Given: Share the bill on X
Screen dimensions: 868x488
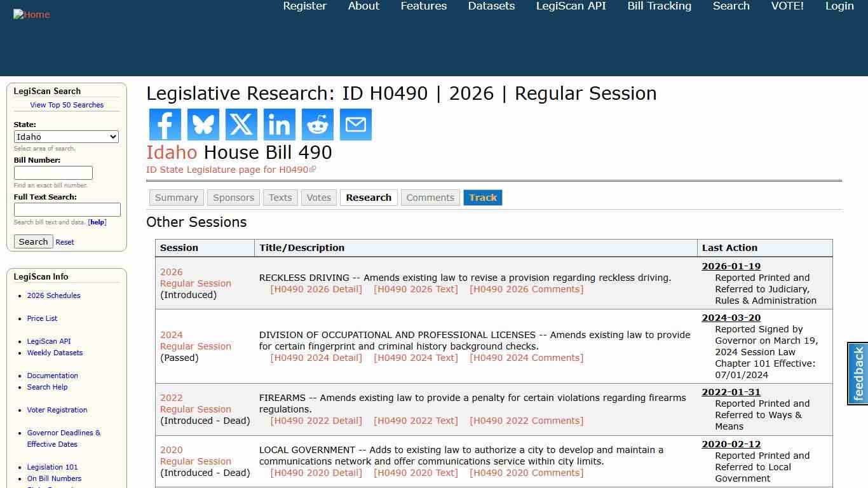Looking at the screenshot, I should (241, 125).
